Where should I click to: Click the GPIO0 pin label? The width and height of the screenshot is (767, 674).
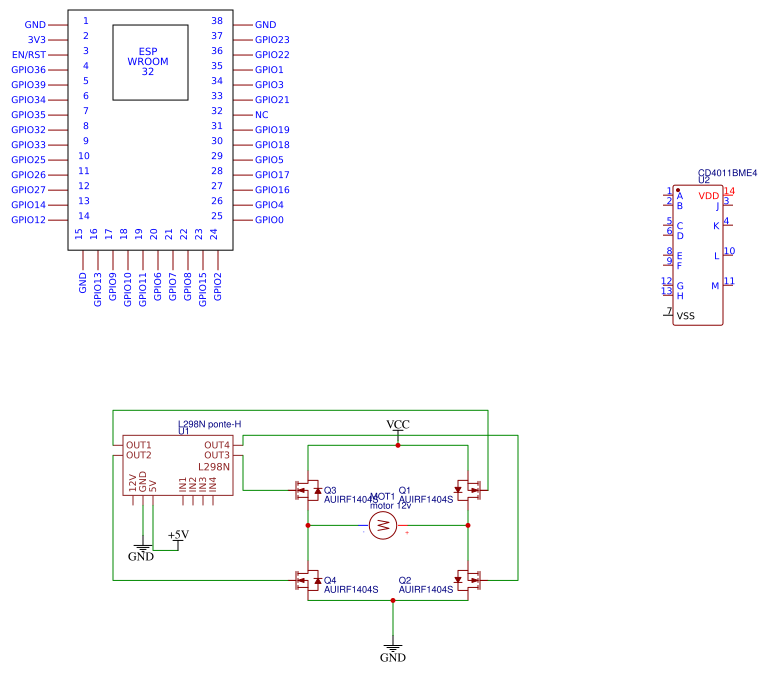(x=269, y=220)
